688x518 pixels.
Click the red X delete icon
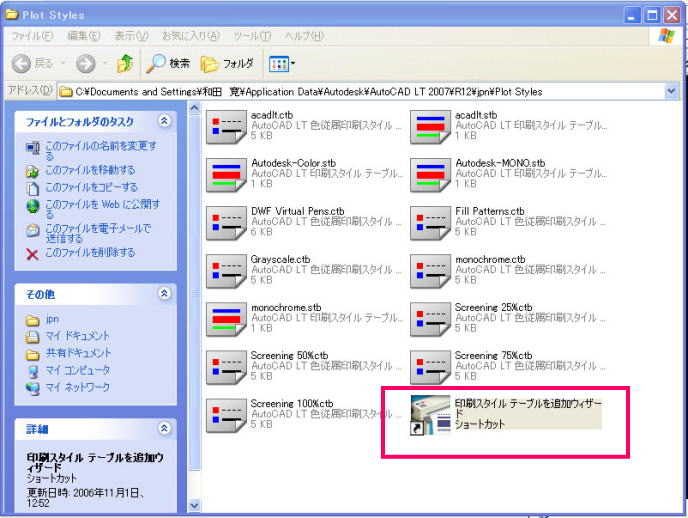[32, 254]
